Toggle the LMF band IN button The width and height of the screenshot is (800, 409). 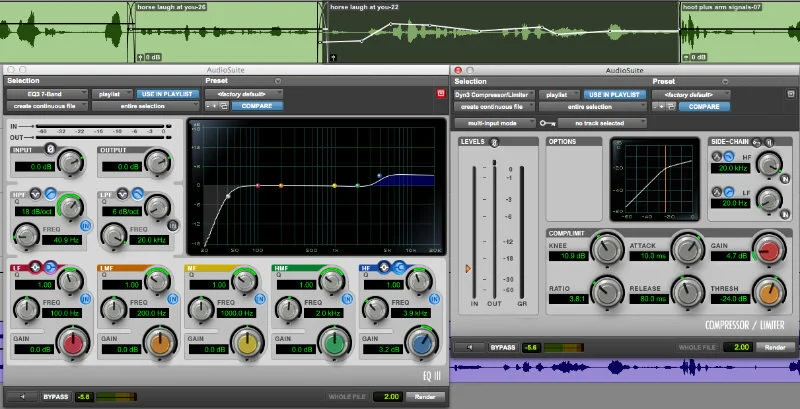[x=173, y=299]
